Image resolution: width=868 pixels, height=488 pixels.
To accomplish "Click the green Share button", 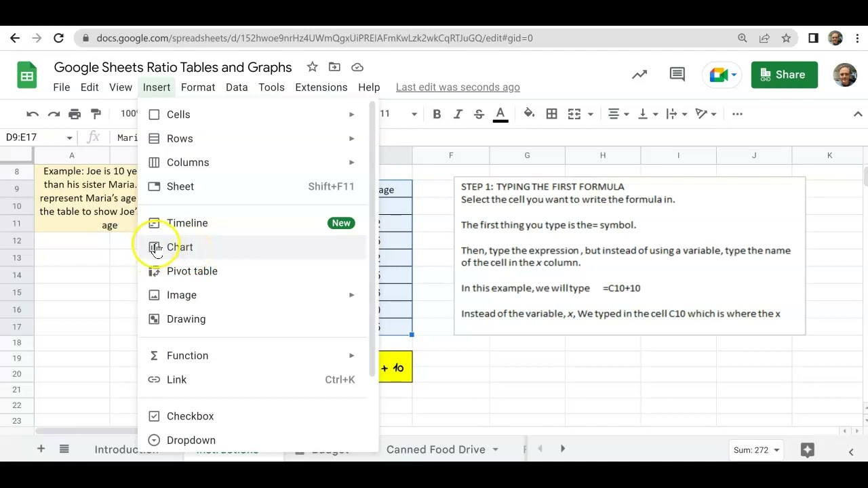I will (x=784, y=75).
